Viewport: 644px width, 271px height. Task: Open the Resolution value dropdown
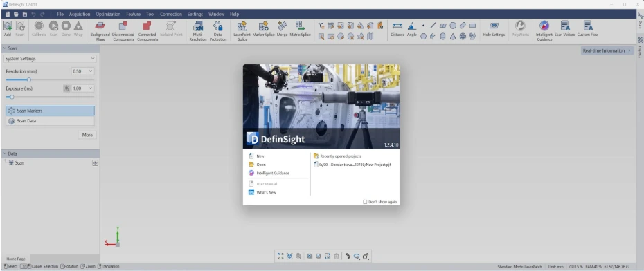91,71
